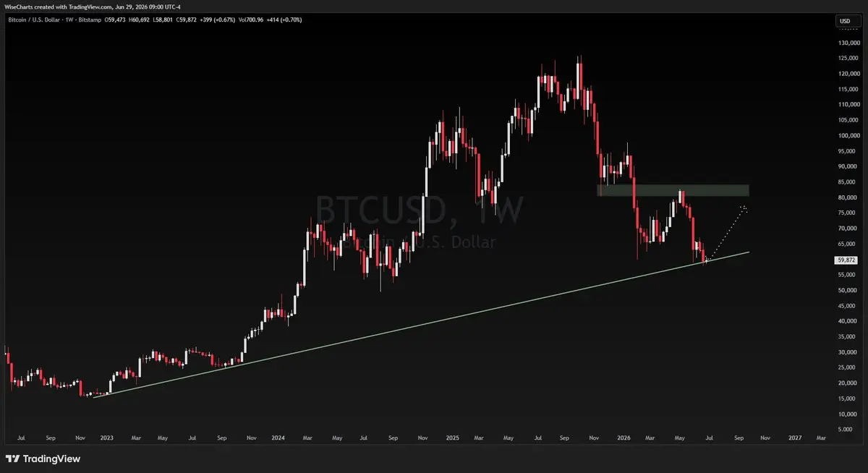This screenshot has width=868, height=473.
Task: Click the TradingView logo at bottom left
Action: [x=43, y=459]
